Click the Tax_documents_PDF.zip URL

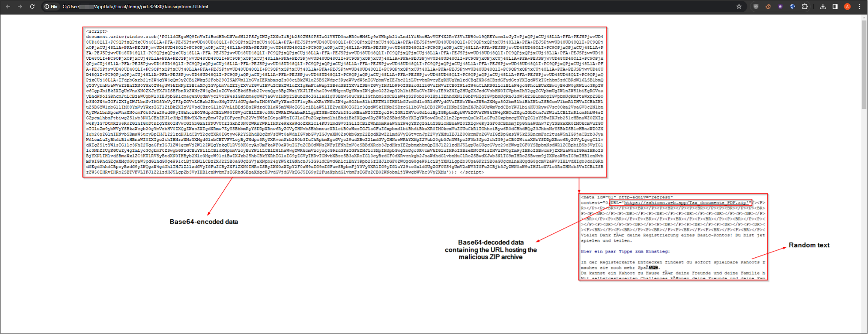pyautogui.click(x=687, y=203)
